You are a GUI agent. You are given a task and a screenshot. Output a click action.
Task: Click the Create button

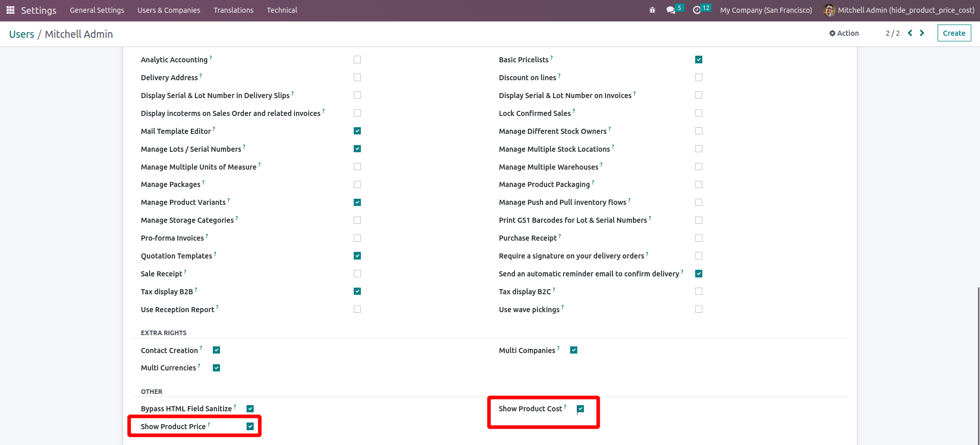pyautogui.click(x=954, y=33)
